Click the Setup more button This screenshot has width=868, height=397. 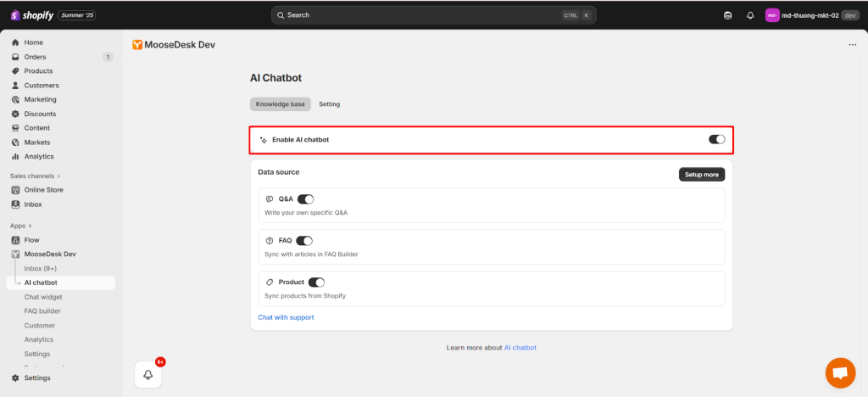point(701,174)
